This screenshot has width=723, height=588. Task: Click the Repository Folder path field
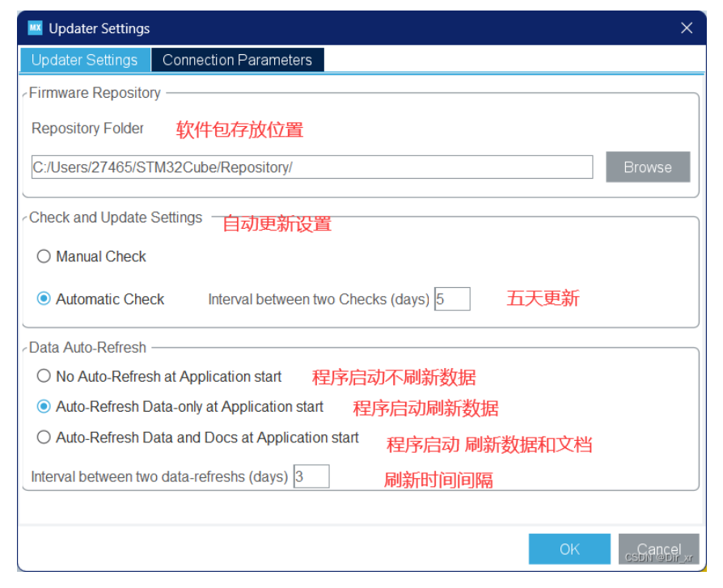click(312, 167)
